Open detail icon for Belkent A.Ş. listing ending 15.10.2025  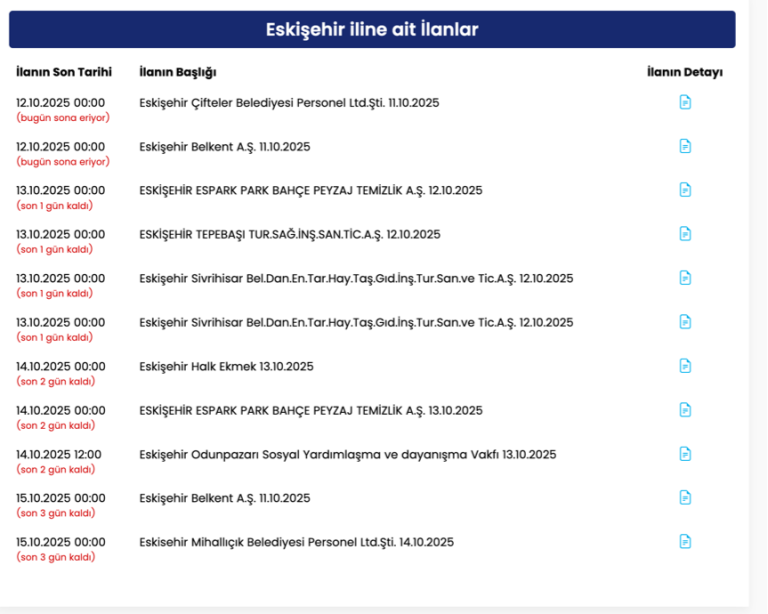(x=685, y=498)
